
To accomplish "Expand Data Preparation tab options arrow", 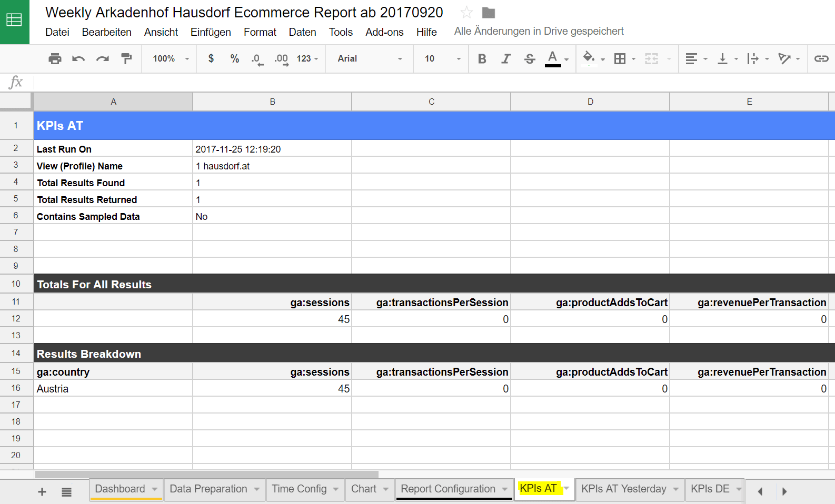I will coord(257,489).
